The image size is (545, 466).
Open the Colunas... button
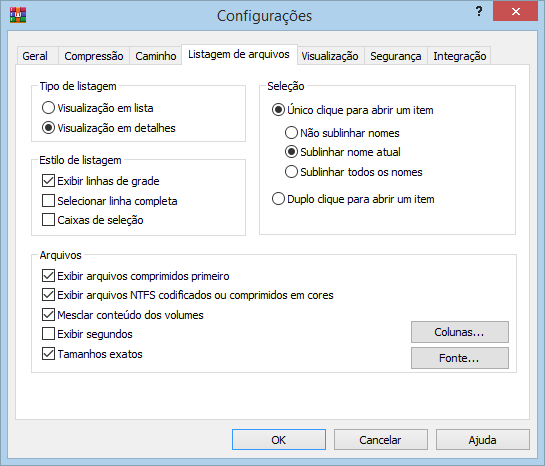click(459, 332)
